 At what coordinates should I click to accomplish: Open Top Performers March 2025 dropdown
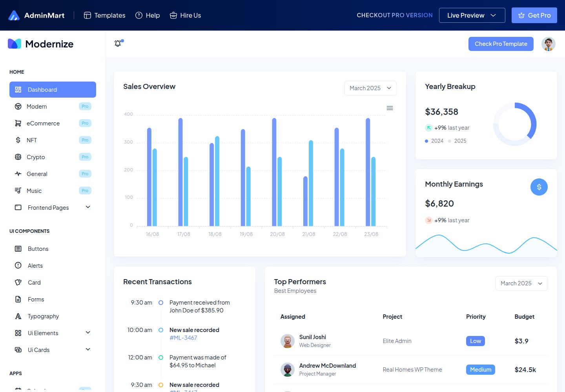(521, 283)
